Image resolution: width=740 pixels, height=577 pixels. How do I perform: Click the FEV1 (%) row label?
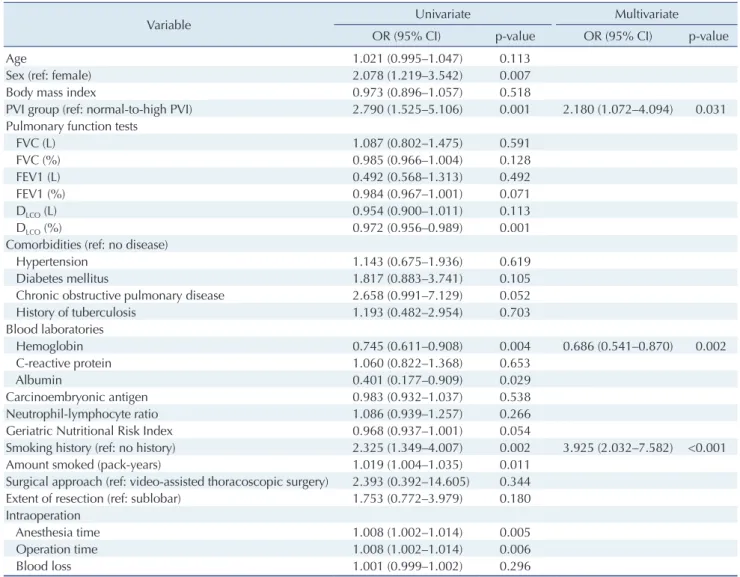[40, 194]
